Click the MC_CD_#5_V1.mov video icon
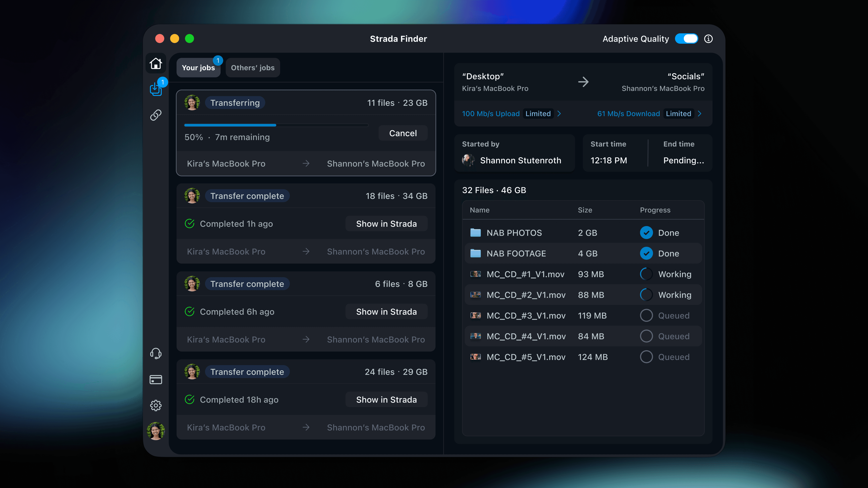Screen dimensions: 868x488 475,357
